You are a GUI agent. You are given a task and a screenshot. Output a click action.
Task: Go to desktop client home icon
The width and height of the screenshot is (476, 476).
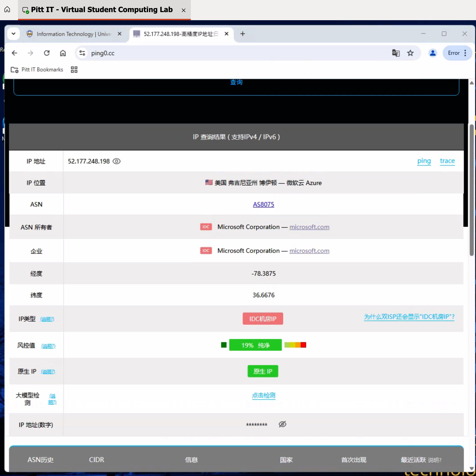[x=7, y=10]
